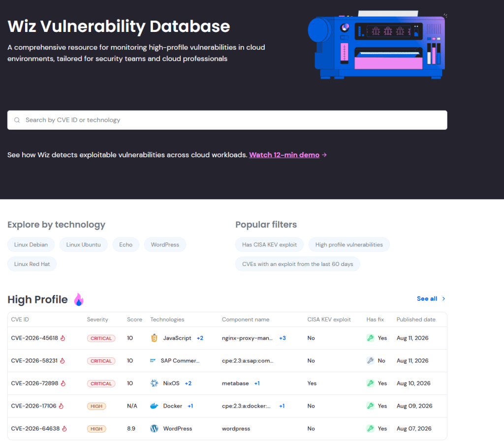Click the flame icon beside CVE-2026-45618
Screen dimensions: 504x441
(x=63, y=338)
